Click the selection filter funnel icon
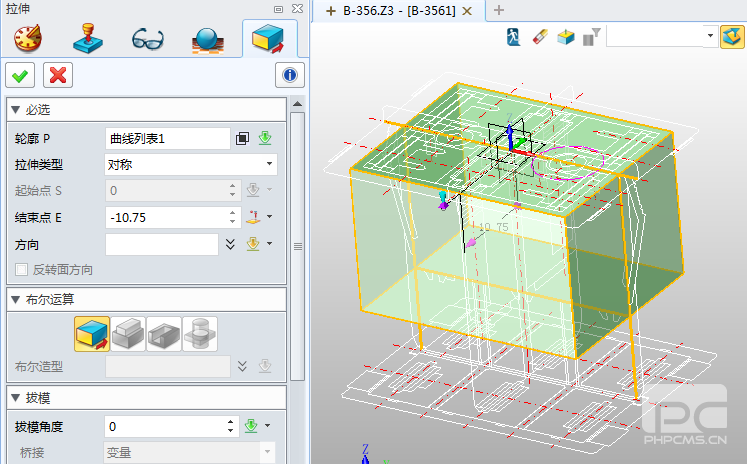 click(592, 37)
